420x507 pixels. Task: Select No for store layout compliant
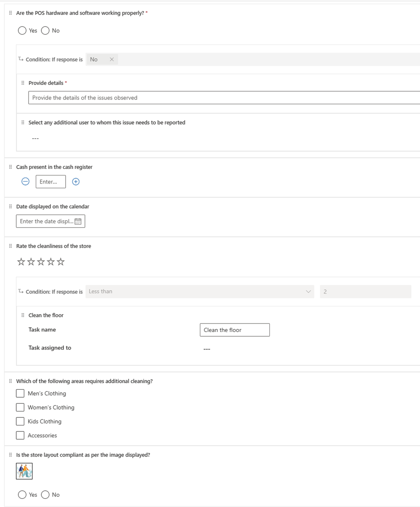coord(45,495)
